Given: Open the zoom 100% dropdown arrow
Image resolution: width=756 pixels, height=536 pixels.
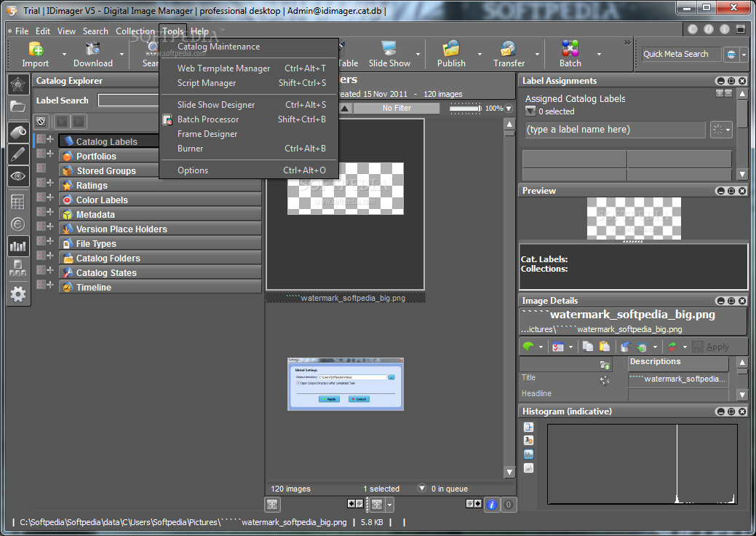Looking at the screenshot, I should tap(509, 109).
